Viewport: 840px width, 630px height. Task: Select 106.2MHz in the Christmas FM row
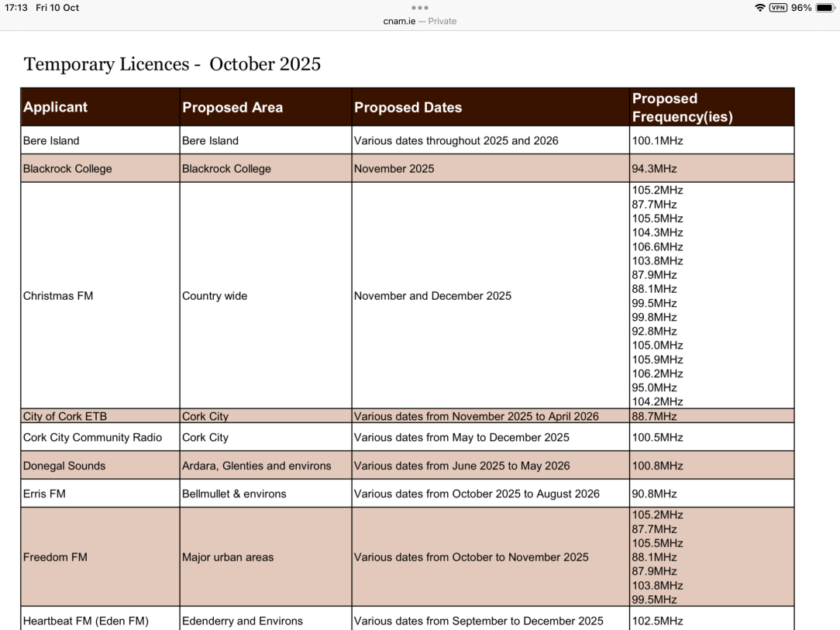pos(657,374)
